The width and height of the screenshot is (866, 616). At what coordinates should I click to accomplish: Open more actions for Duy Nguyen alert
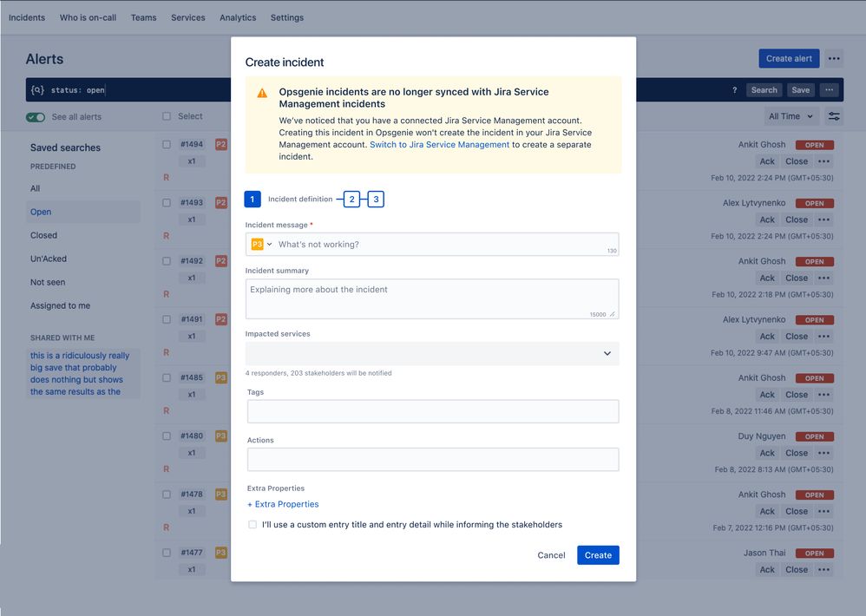tap(823, 453)
